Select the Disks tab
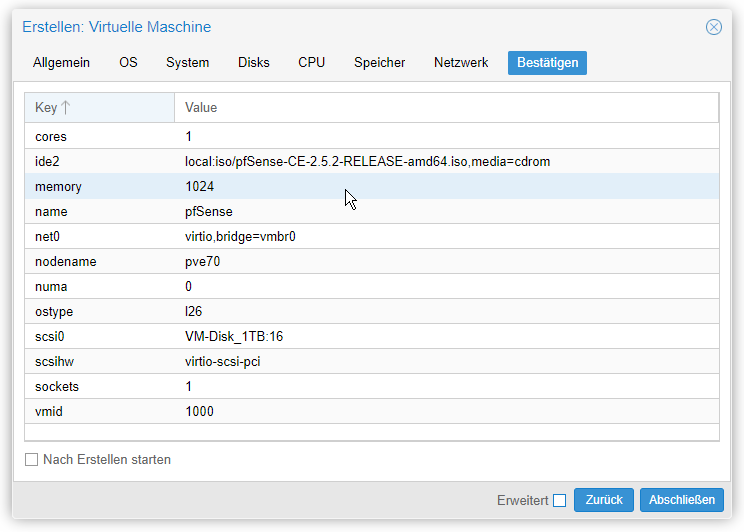 pos(254,63)
